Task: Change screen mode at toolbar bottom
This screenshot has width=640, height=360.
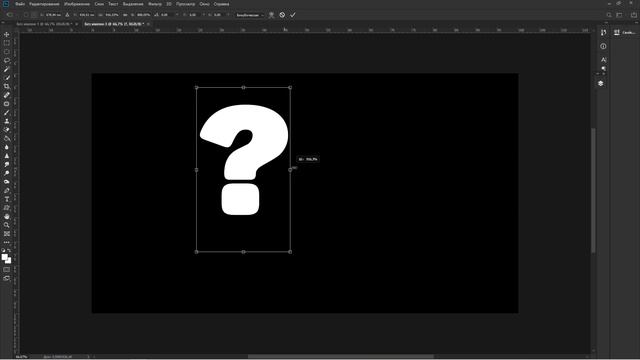Action: pyautogui.click(x=7, y=278)
